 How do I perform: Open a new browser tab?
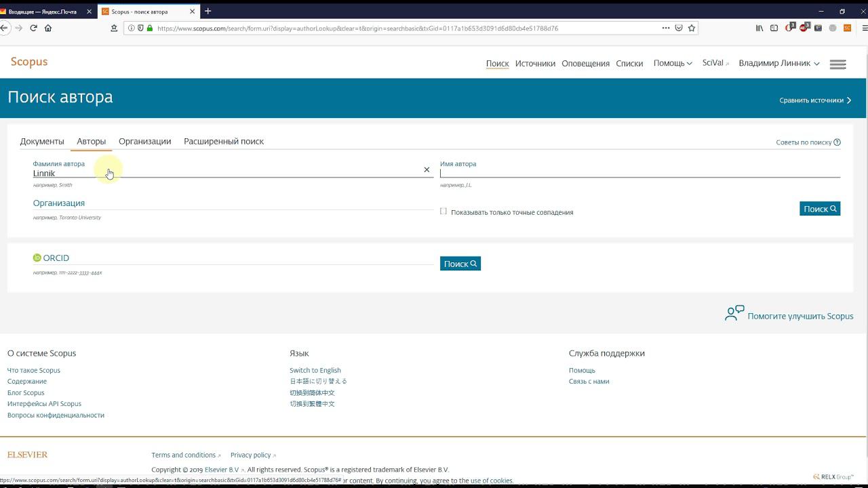(x=208, y=11)
